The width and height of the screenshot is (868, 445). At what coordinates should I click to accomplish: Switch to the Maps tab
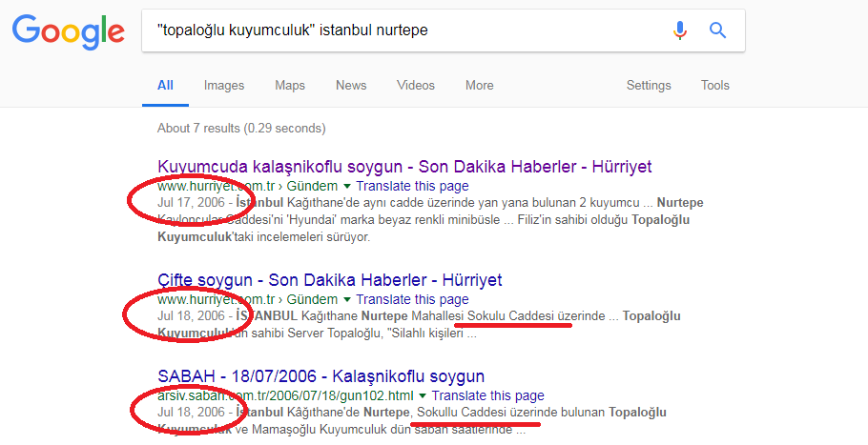(290, 85)
